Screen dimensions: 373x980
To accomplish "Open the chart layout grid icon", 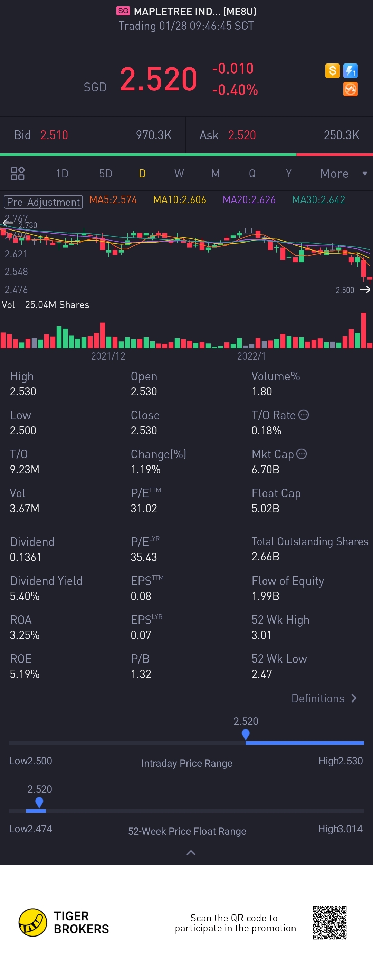I will (18, 174).
